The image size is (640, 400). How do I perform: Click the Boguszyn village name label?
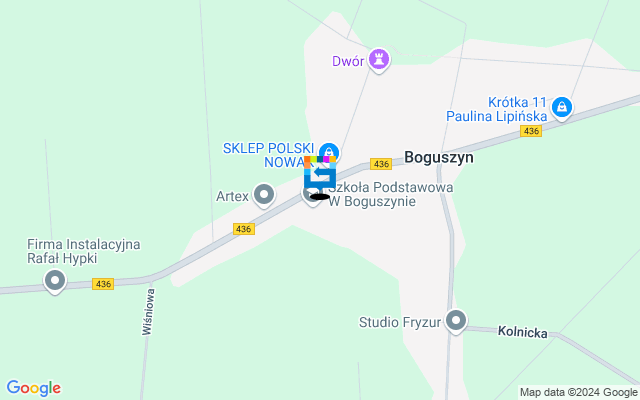pos(439,157)
